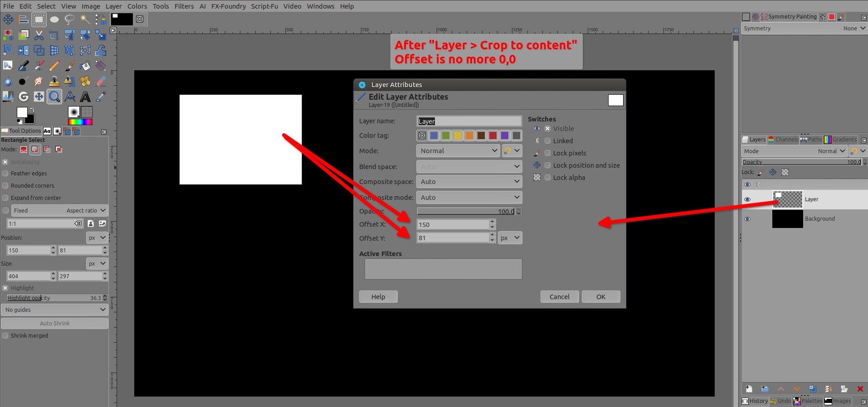The width and height of the screenshot is (868, 407).
Task: Select the Move tool in the toolbox
Action: pyautogui.click(x=8, y=19)
